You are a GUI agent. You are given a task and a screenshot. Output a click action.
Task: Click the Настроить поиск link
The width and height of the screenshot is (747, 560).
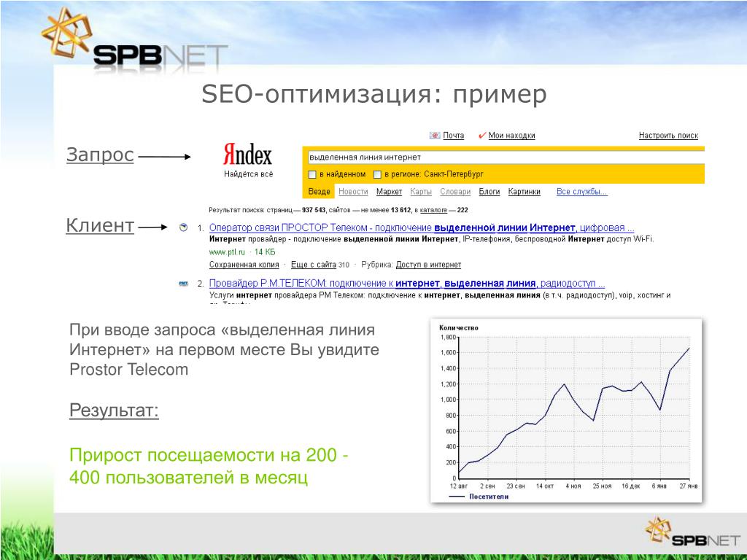click(x=668, y=136)
